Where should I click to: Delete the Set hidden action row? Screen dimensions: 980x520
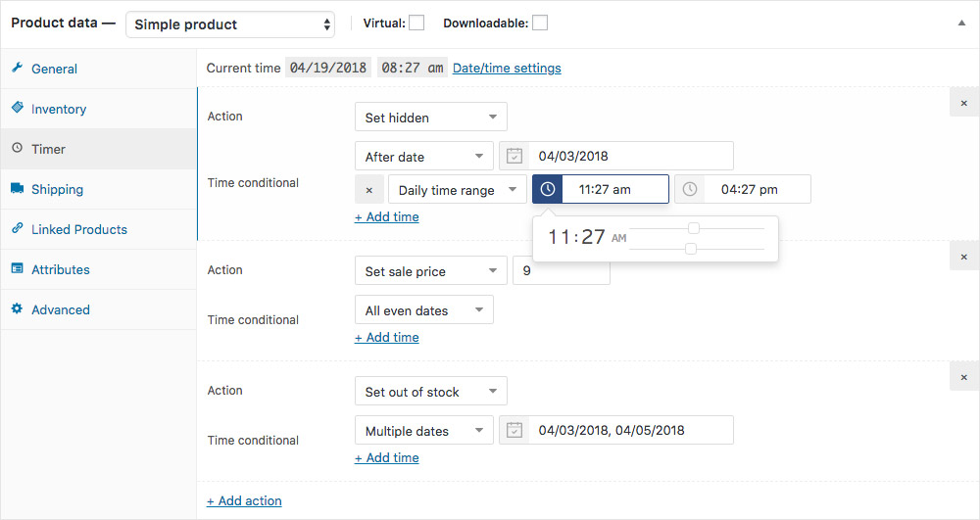point(963,103)
